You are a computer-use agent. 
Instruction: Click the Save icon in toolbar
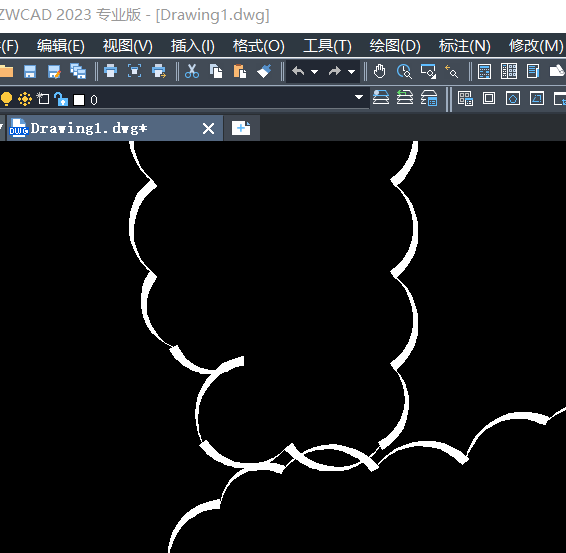point(30,71)
